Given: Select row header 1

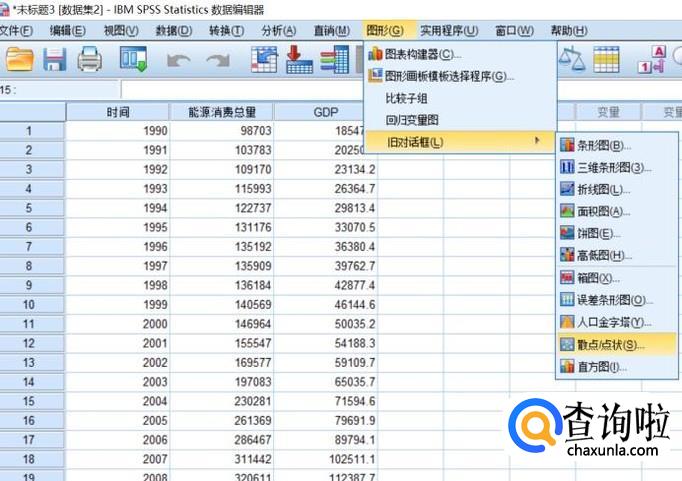Looking at the screenshot, I should tap(32, 131).
